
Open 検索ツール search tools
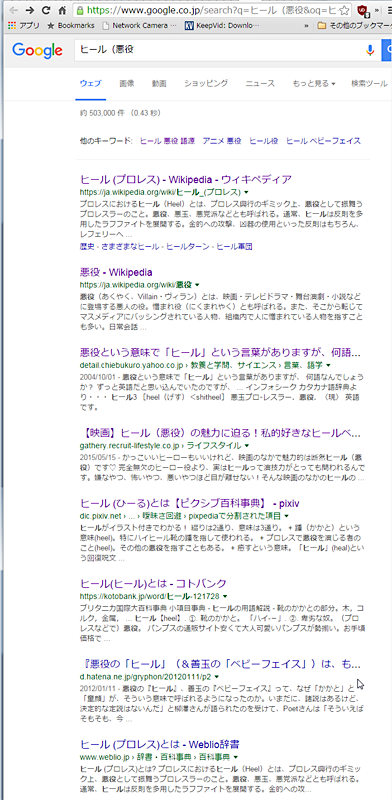tap(370, 84)
